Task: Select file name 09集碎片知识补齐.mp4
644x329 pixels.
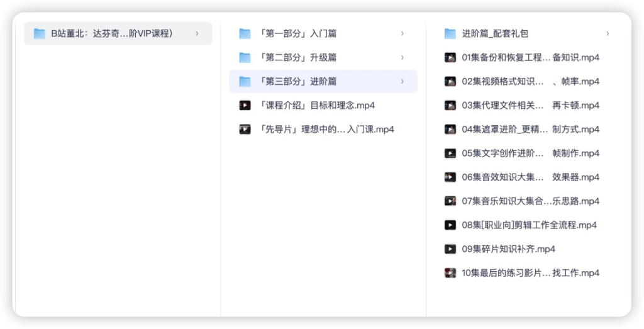Action: [x=508, y=249]
